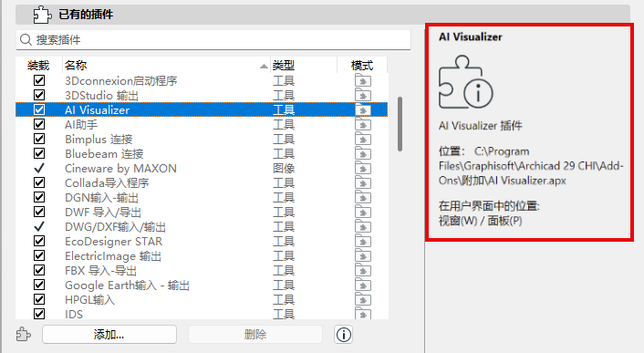Select the HPGL输入 plugin name
644x353 pixels.
tap(89, 299)
